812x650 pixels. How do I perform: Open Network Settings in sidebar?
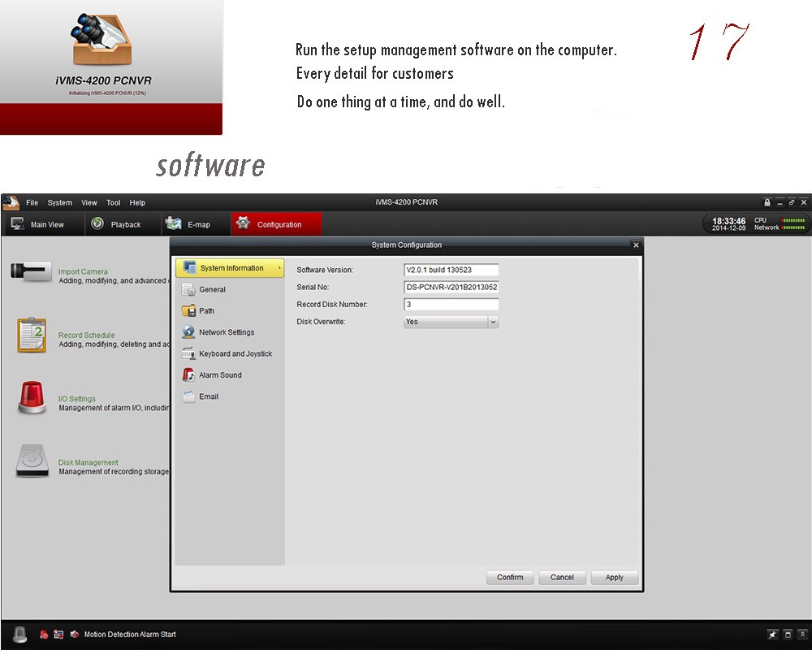pyautogui.click(x=227, y=332)
